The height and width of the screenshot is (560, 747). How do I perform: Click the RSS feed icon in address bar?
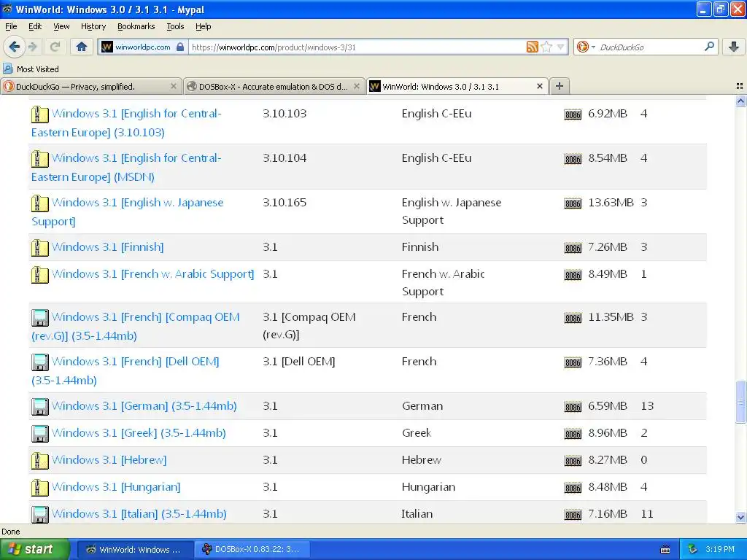coord(532,47)
